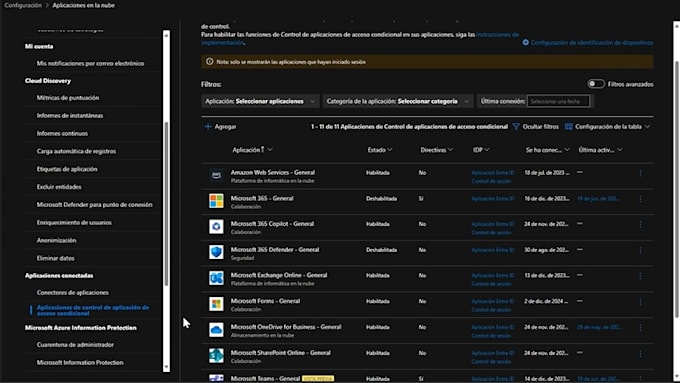Open Microsoft Information Protection
The image size is (680, 383).
pyautogui.click(x=80, y=363)
